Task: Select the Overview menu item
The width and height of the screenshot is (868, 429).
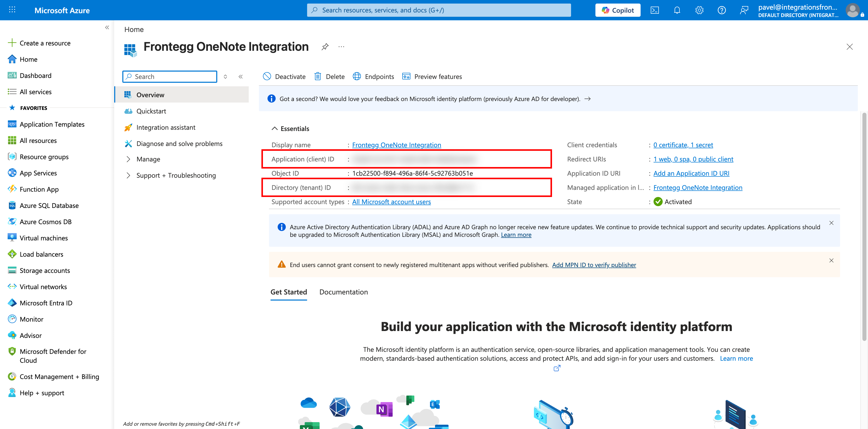Action: point(182,94)
